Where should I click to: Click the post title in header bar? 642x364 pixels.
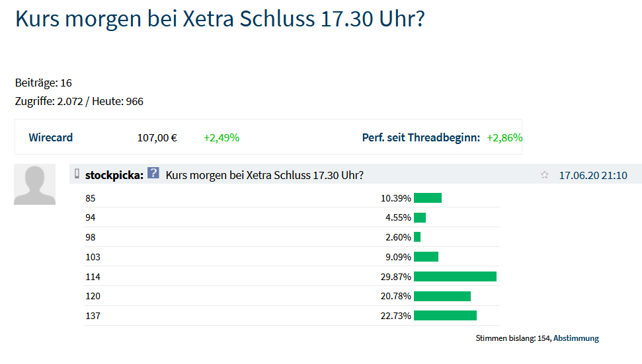tap(264, 175)
